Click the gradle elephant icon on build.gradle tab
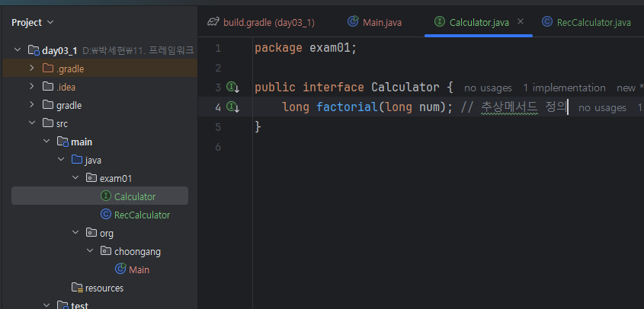Image resolution: width=644 pixels, height=309 pixels. pyautogui.click(x=213, y=22)
